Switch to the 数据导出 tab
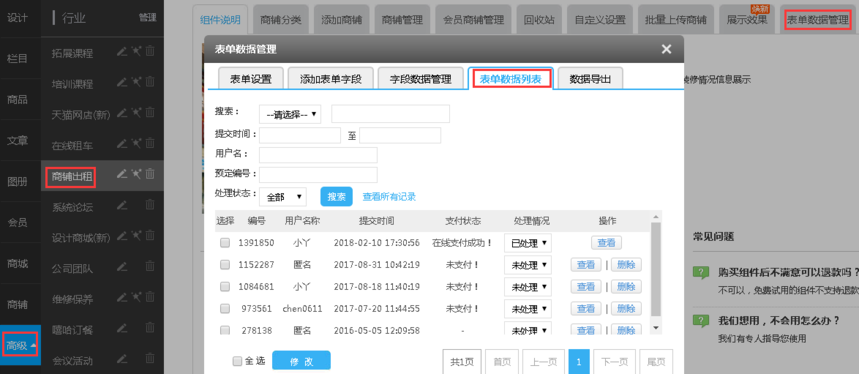Viewport: 859px width, 374px height. click(589, 79)
